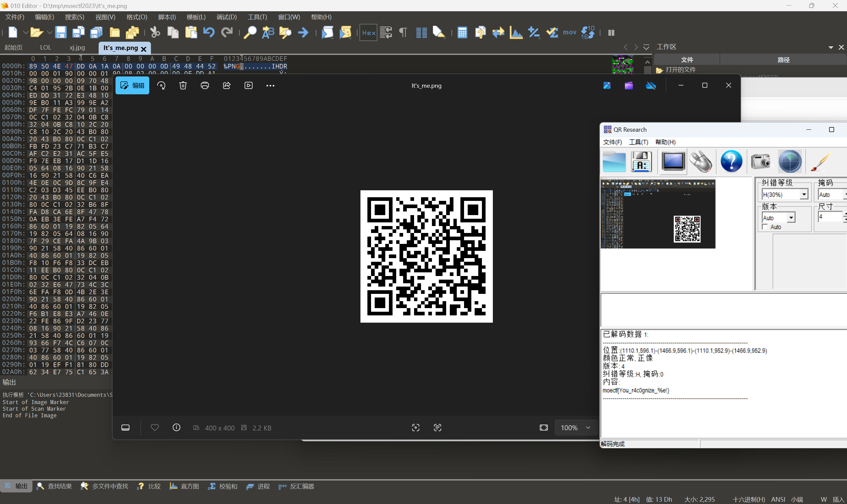
Task: Expand workspace panel dropdown arrow
Action: [831, 47]
